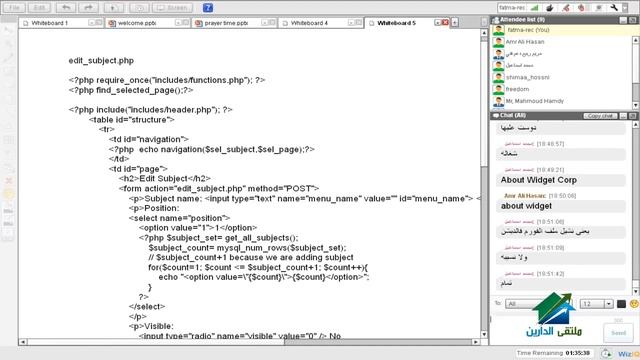The image size is (640, 360).
Task: Open the welcome.pptx tab dropdown arrow
Action: tap(178, 23)
